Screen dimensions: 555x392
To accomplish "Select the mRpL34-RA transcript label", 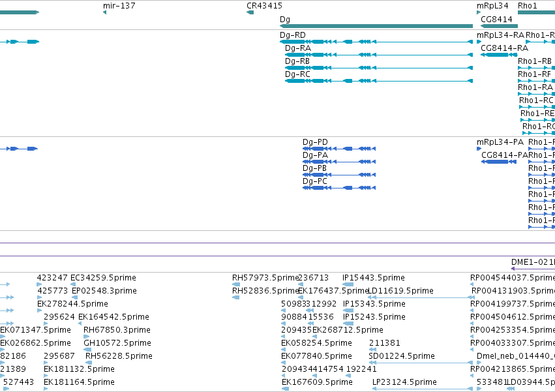I will coord(500,35).
